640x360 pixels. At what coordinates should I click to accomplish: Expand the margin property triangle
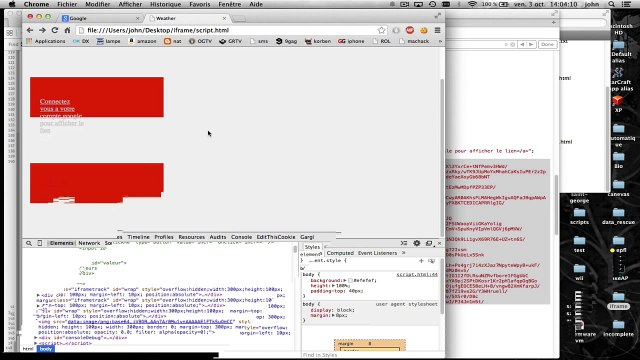point(333,316)
